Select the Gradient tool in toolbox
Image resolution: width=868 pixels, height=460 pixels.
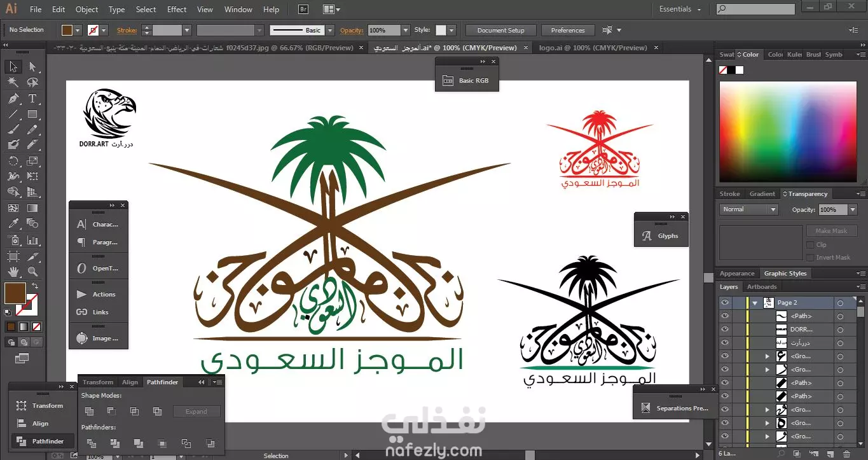coord(32,208)
